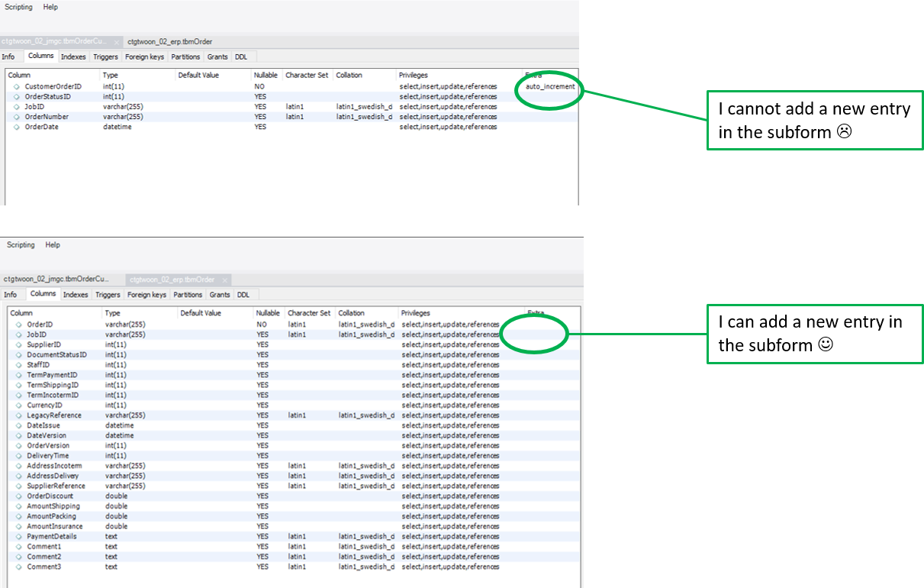Open Indexes tab in SupplierID window
This screenshot has height=588, width=924.
tap(76, 295)
